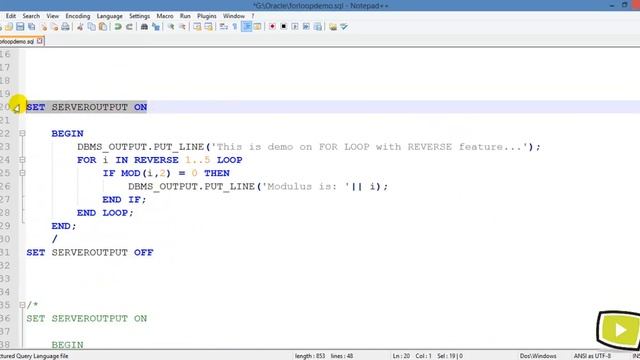The width and height of the screenshot is (640, 360).
Task: Click the 'Ln : 20' status bar entry
Action: pyautogui.click(x=401, y=356)
